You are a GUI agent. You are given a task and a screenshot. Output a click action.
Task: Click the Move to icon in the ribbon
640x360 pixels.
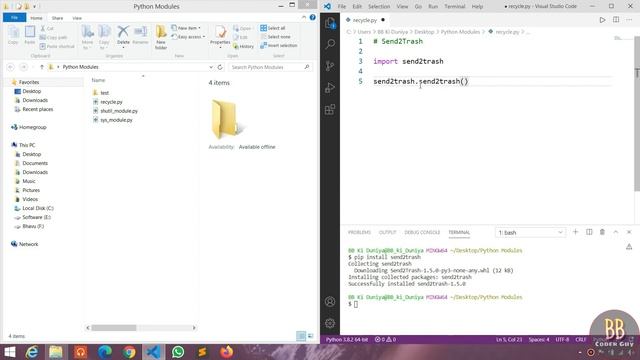coord(87,37)
